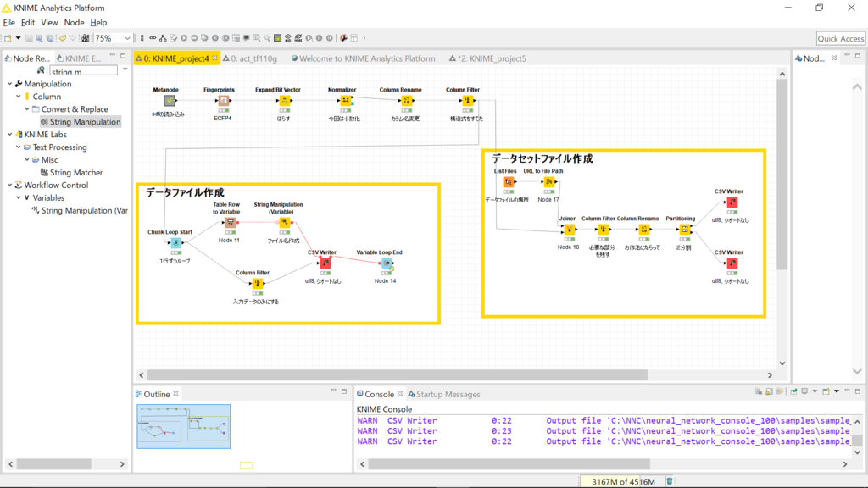This screenshot has width=868, height=488.
Task: Click the New workflow toolbar icon
Action: pos(8,38)
